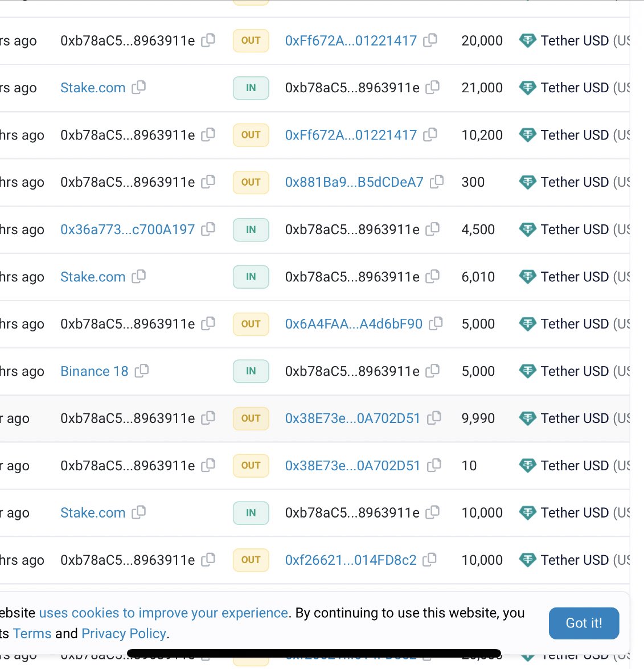This screenshot has height=669, width=644.
Task: Copy the 0x881Ba9...B5dCDeA7 address
Action: pos(437,182)
